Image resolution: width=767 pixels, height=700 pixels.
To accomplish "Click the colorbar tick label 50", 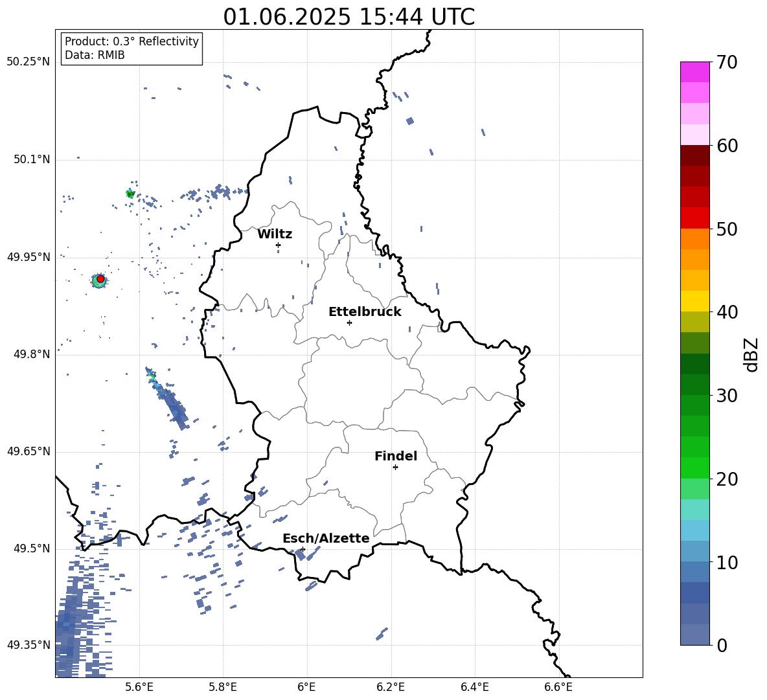I will pyautogui.click(x=727, y=229).
